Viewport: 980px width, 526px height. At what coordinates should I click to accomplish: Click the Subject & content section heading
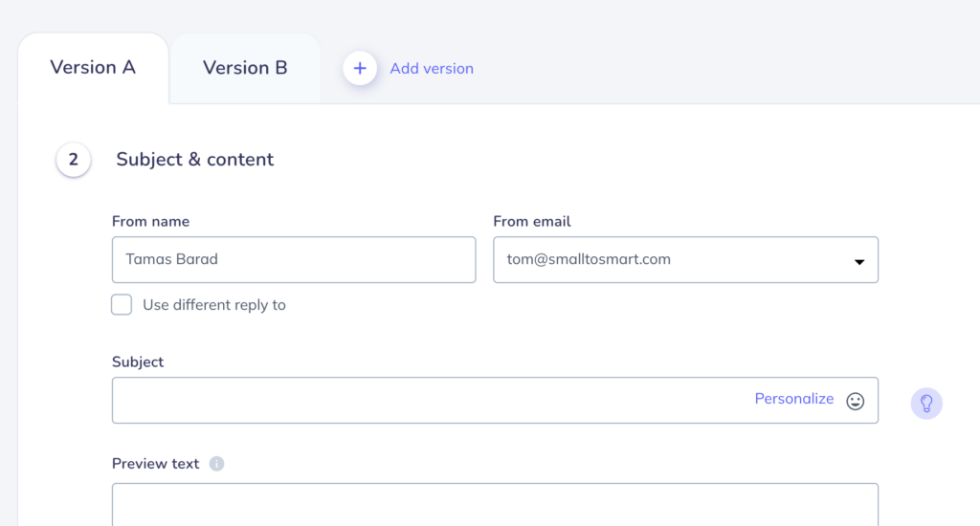195,160
